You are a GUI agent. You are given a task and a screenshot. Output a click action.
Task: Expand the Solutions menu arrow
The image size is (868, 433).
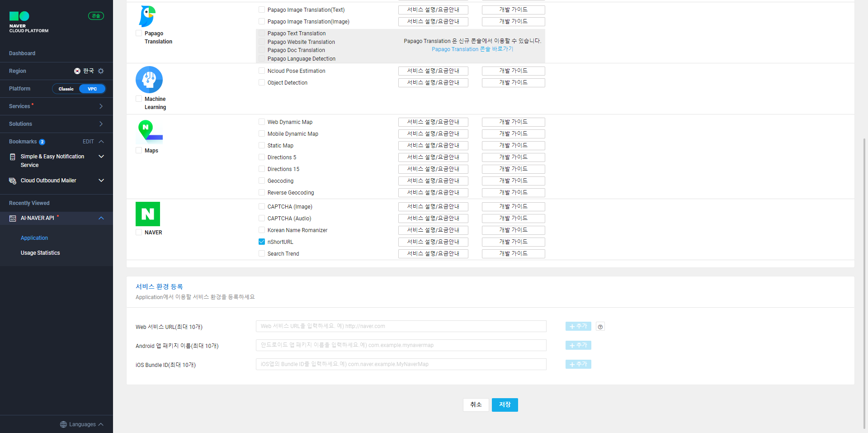point(101,124)
